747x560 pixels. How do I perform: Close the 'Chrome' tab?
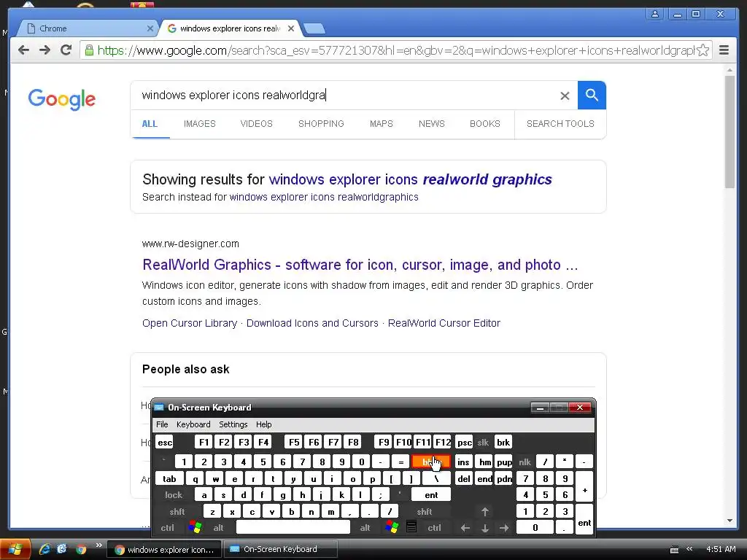pos(150,28)
